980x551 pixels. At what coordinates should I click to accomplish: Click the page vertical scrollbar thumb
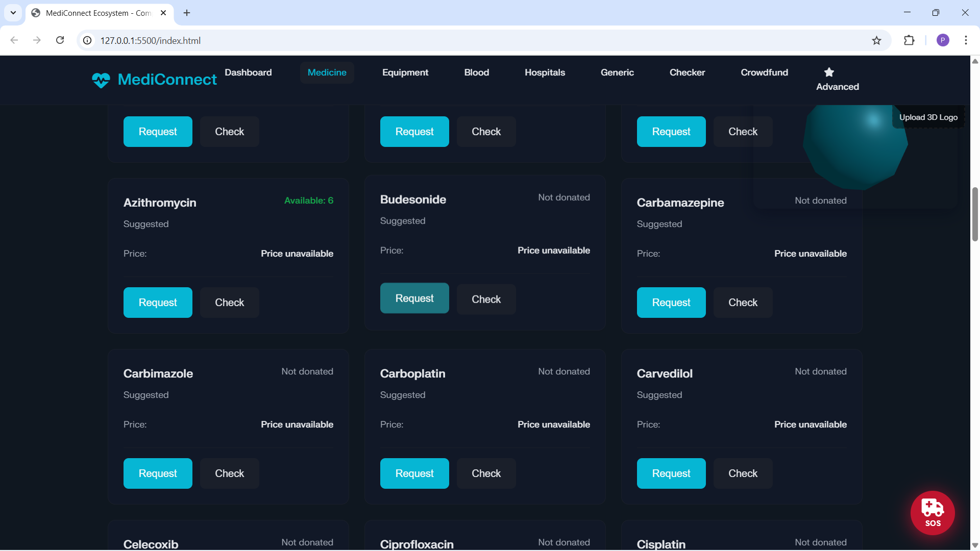pos(974,214)
